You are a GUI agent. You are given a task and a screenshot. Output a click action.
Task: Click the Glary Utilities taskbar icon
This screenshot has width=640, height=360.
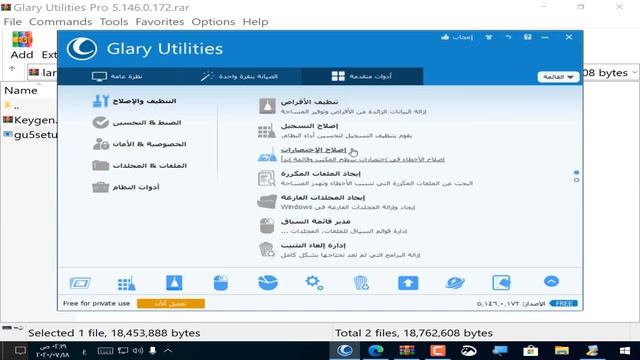point(345,350)
